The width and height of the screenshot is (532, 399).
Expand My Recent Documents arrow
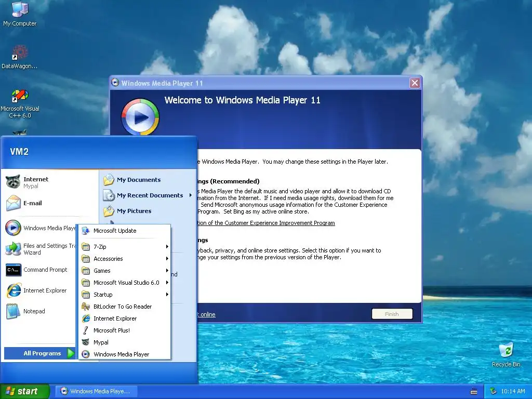pos(191,195)
